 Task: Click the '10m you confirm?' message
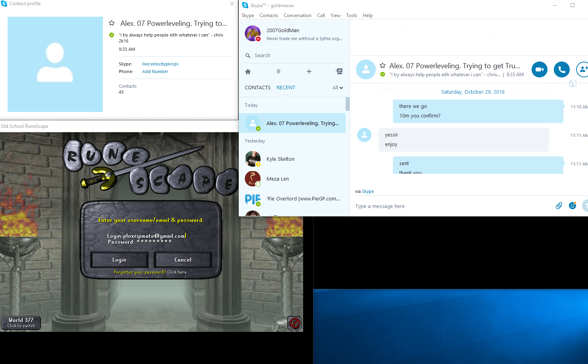click(x=420, y=116)
